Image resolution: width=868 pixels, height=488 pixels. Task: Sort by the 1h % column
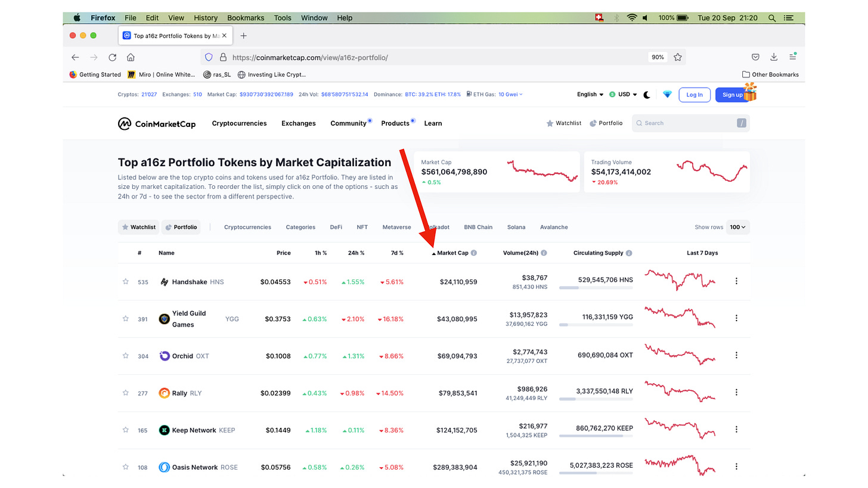tap(320, 253)
